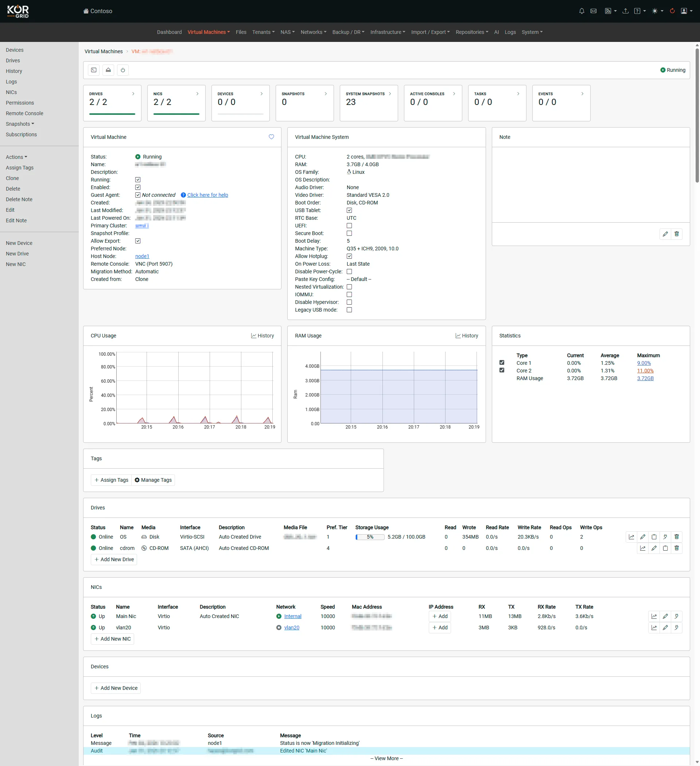Open stats chart icon for Main Nic
The width and height of the screenshot is (700, 766).
click(x=654, y=616)
